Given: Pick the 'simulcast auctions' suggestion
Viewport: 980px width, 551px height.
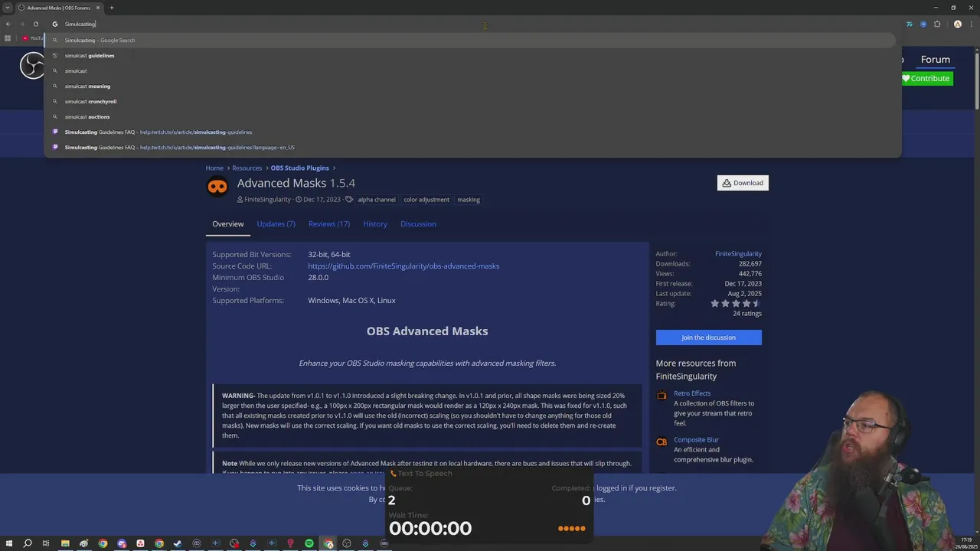Looking at the screenshot, I should point(472,116).
